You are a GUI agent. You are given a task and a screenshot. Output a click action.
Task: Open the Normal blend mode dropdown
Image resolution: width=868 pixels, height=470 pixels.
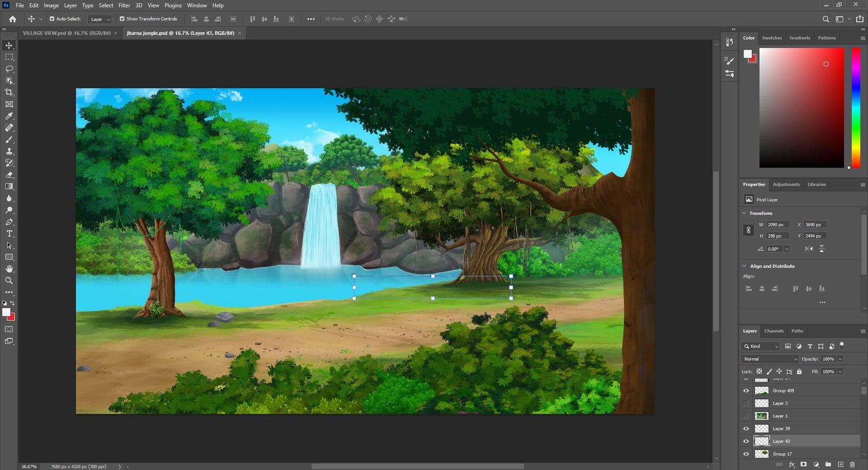coord(770,359)
